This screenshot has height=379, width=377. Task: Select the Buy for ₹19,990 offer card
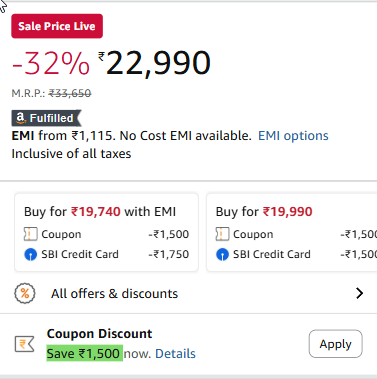coord(292,232)
